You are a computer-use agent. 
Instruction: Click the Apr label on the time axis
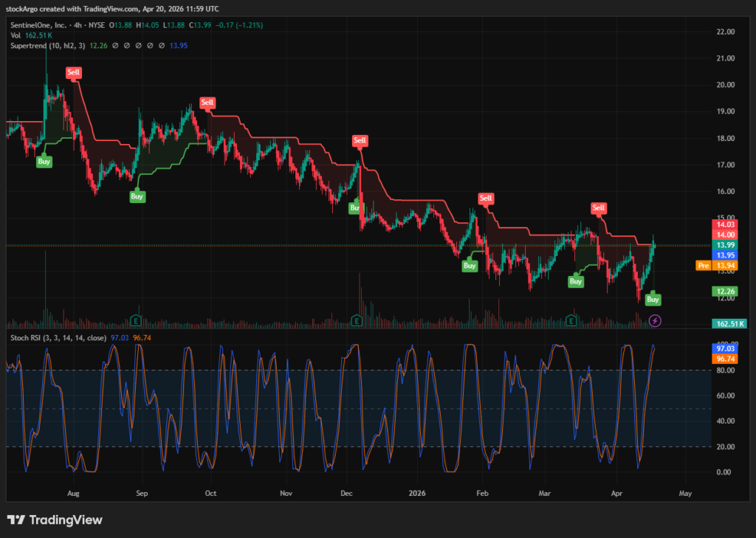616,494
